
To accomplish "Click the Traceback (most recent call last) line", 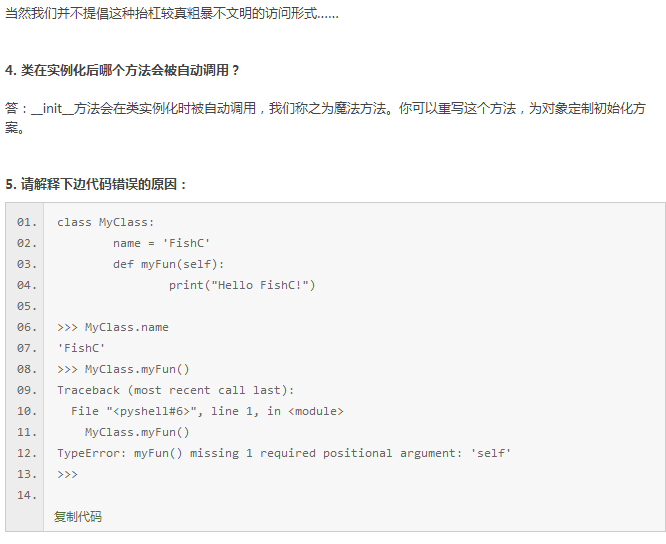I will (175, 390).
